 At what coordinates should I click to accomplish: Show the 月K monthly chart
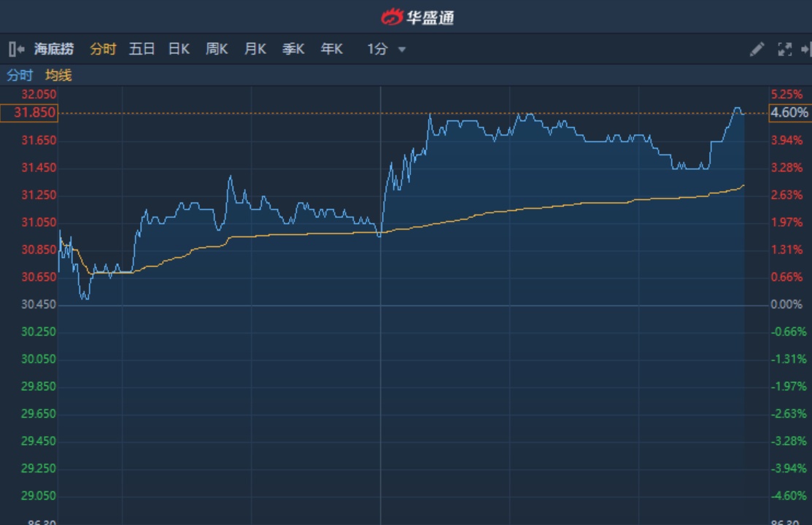[255, 49]
